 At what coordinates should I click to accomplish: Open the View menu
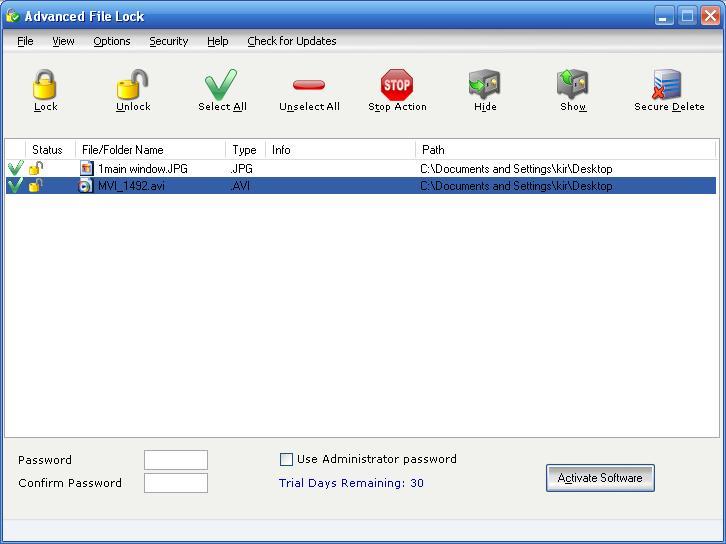tap(63, 41)
